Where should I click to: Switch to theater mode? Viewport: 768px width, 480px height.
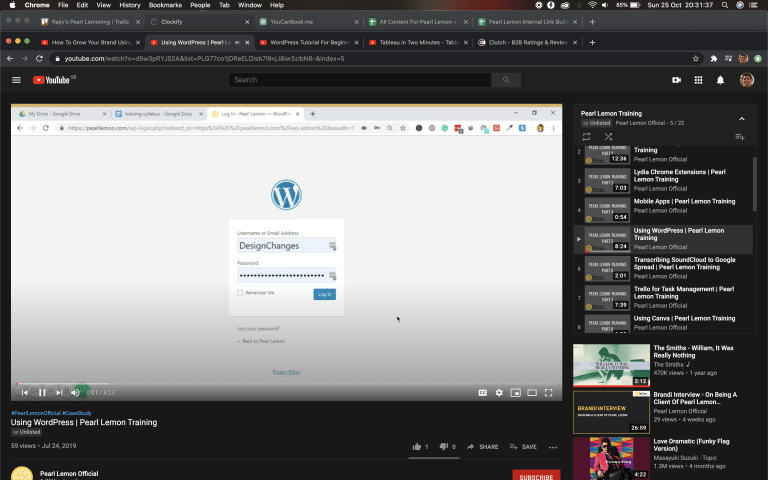(x=532, y=392)
